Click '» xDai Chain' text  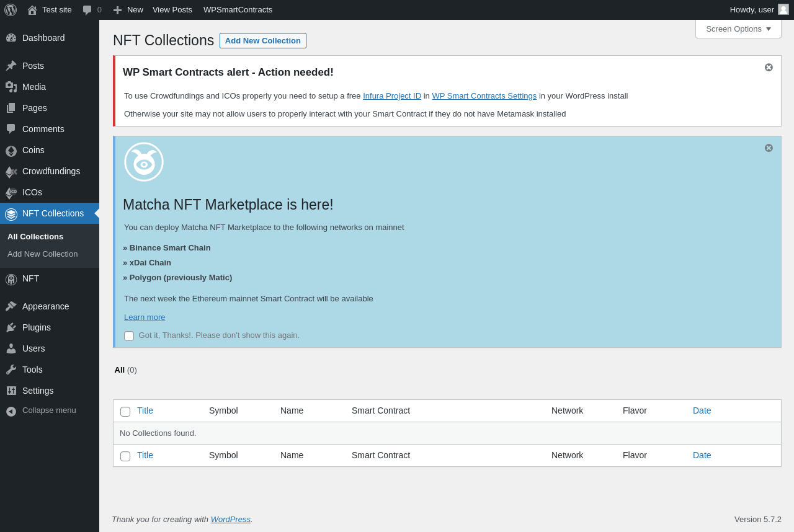[x=147, y=263]
